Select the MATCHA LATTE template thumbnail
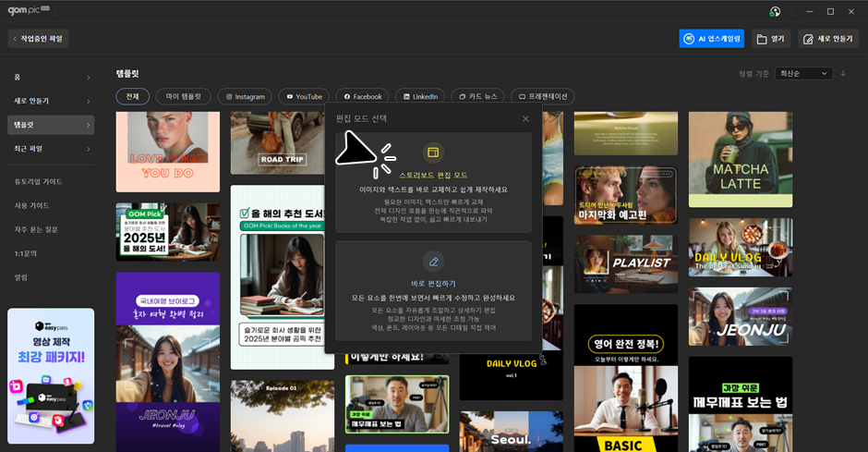The image size is (868, 452). [x=740, y=159]
